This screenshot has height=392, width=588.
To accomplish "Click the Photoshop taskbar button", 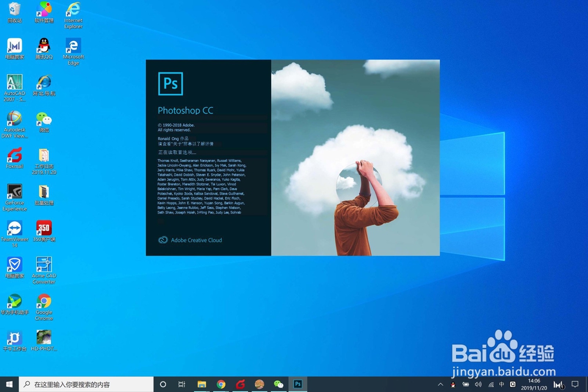I will coord(298,384).
